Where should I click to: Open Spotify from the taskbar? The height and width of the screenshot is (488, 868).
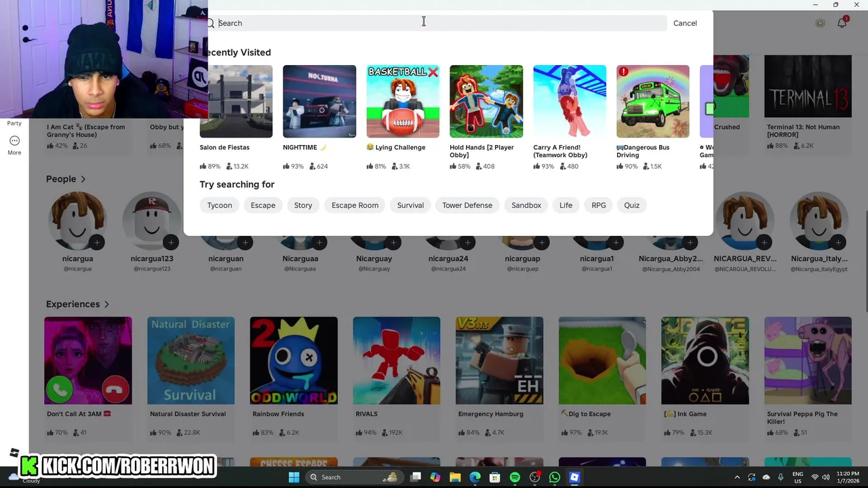pyautogui.click(x=515, y=477)
